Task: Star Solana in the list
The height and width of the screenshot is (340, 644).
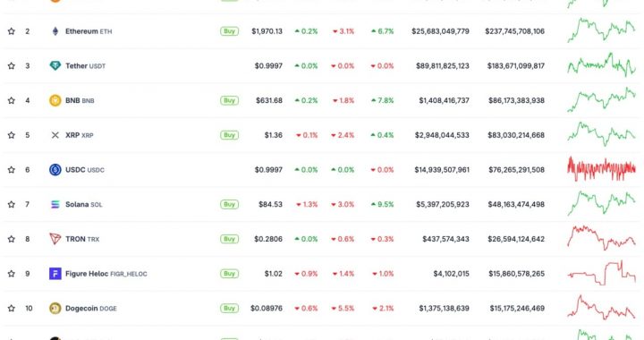Action: coord(11,205)
